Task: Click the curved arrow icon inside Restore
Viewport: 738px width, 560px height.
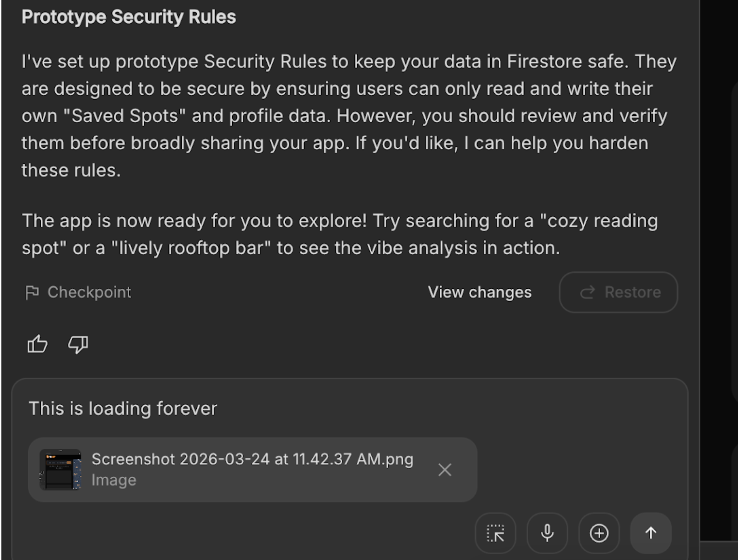Action: pyautogui.click(x=587, y=292)
